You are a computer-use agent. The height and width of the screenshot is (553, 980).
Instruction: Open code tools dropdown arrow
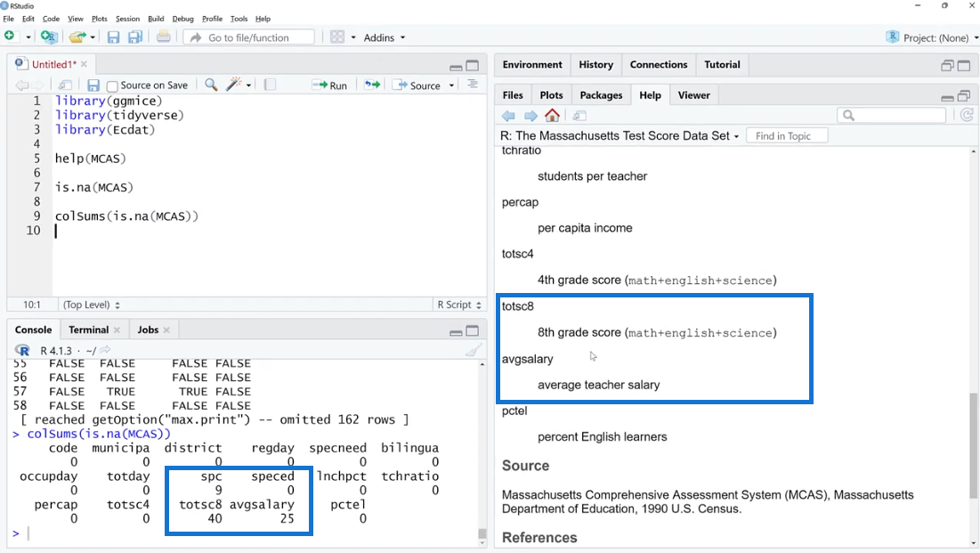pos(248,85)
